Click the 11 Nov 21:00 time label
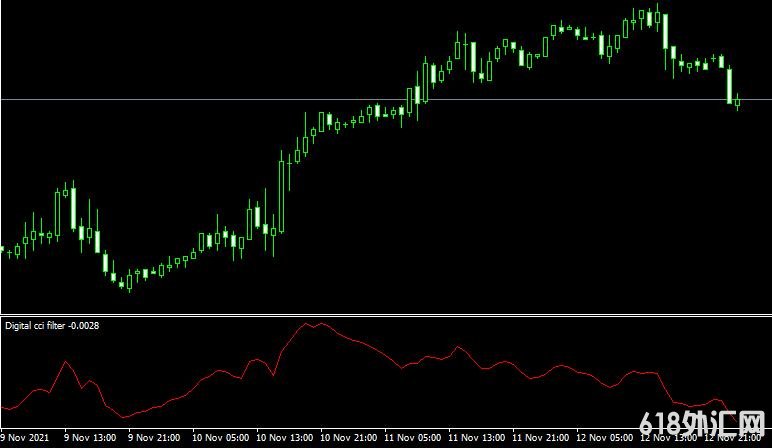The width and height of the screenshot is (772, 448). click(x=541, y=438)
